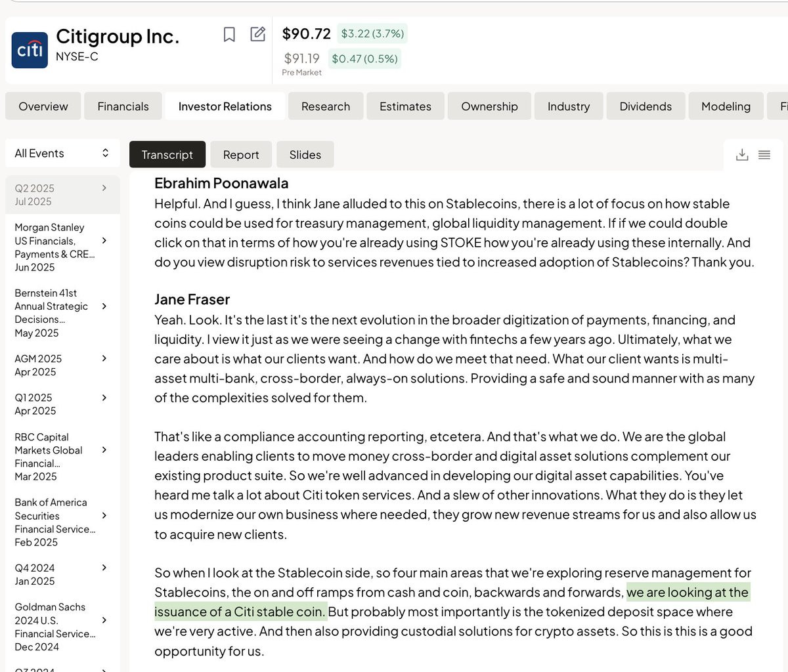Switch to the Report view
Image resolution: width=788 pixels, height=672 pixels.
coord(241,155)
